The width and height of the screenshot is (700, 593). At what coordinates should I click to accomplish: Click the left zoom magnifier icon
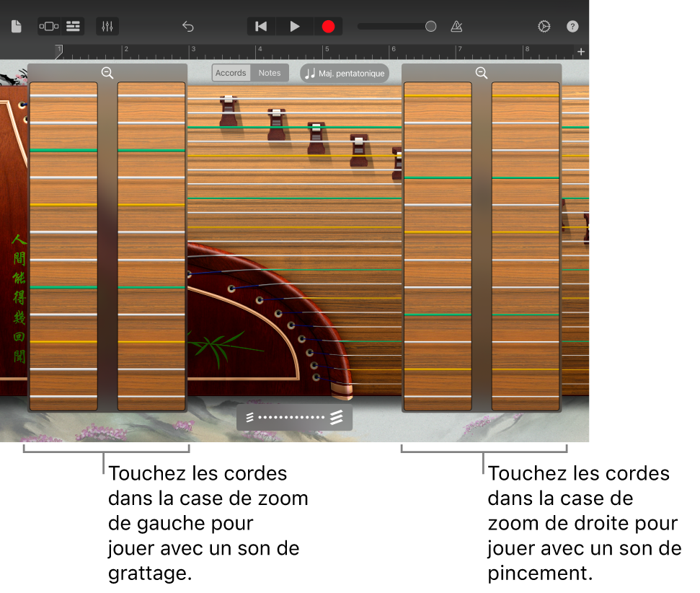(x=107, y=73)
